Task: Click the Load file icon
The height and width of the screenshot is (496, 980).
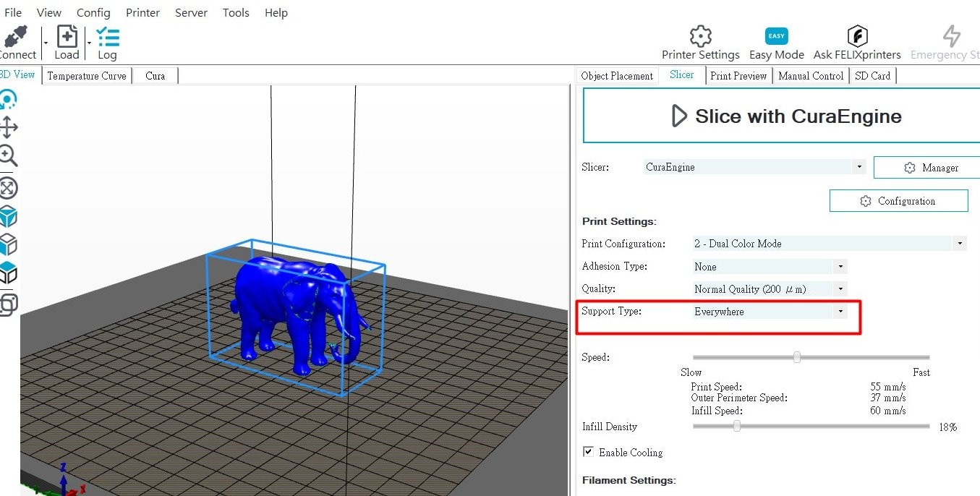Action: [67, 36]
